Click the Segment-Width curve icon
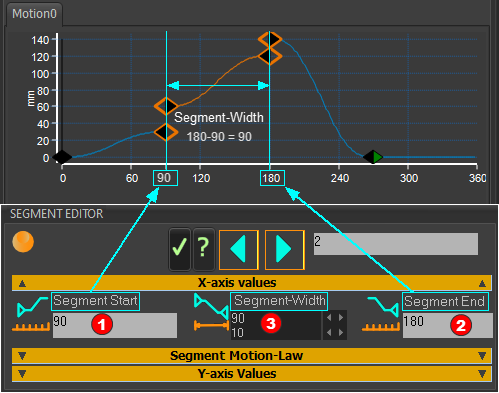This screenshot has width=499, height=393. tap(211, 305)
